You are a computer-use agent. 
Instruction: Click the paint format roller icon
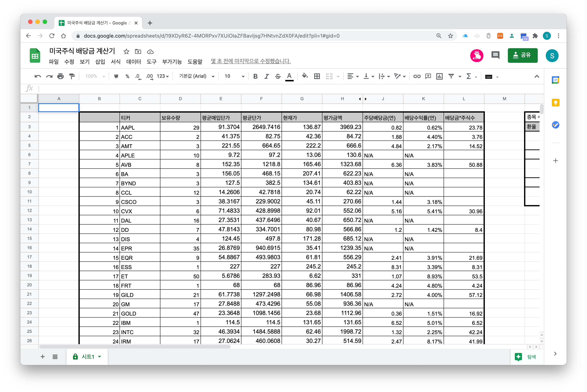(x=72, y=76)
